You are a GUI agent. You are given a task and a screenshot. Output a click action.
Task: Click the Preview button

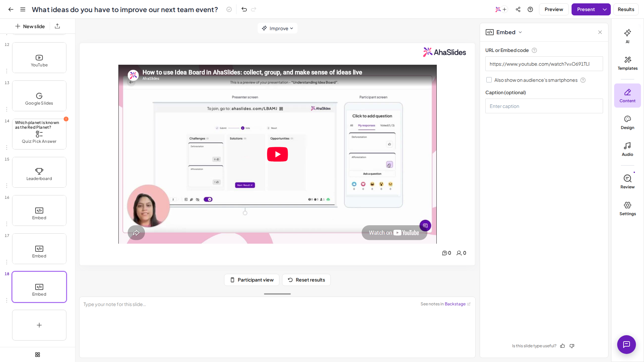click(554, 9)
